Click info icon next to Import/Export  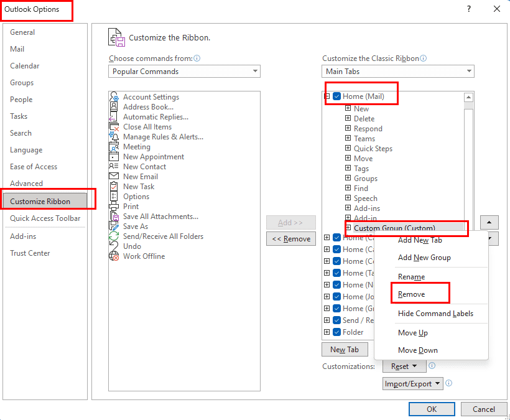(x=448, y=383)
